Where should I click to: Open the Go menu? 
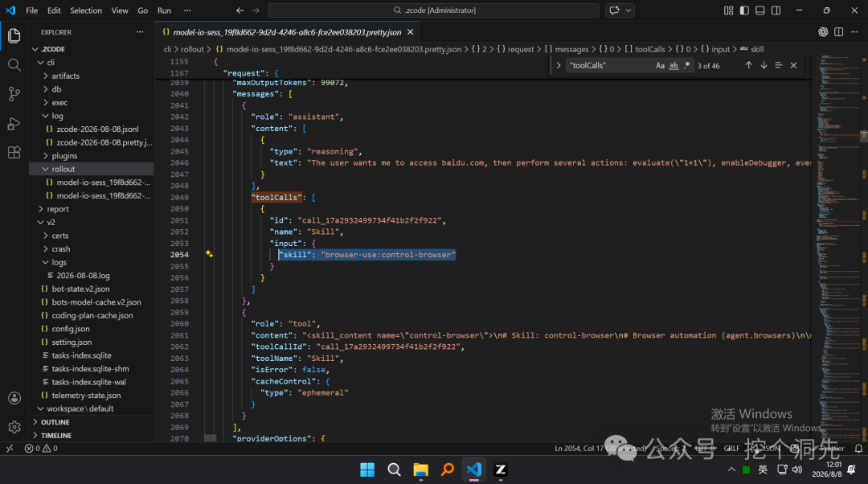point(143,10)
